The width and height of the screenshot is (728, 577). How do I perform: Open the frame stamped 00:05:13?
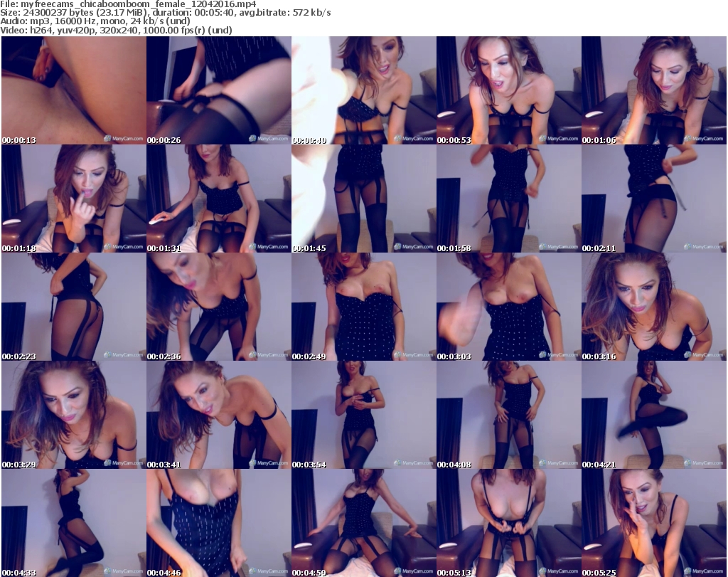(508, 523)
